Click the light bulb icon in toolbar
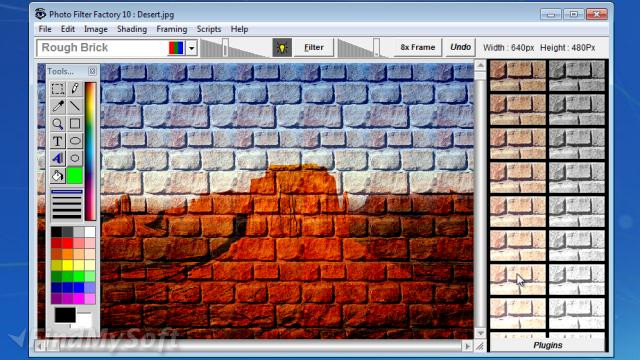This screenshot has width=640, height=360. (282, 48)
